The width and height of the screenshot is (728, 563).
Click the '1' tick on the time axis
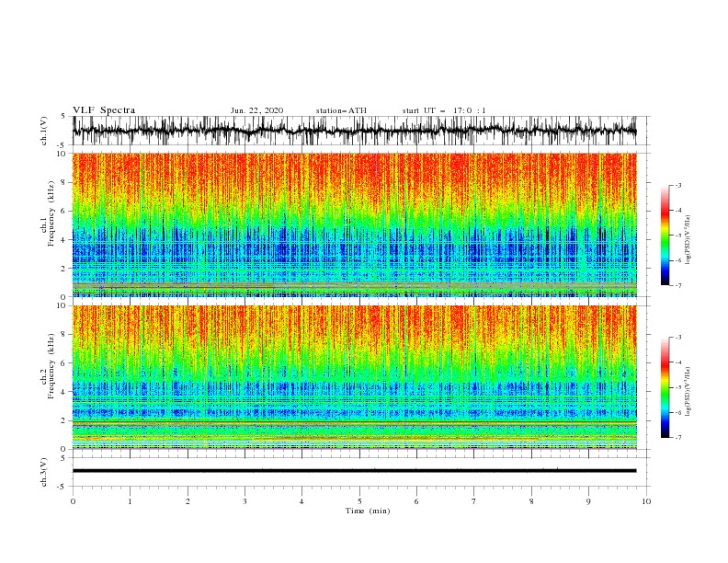tap(130, 501)
